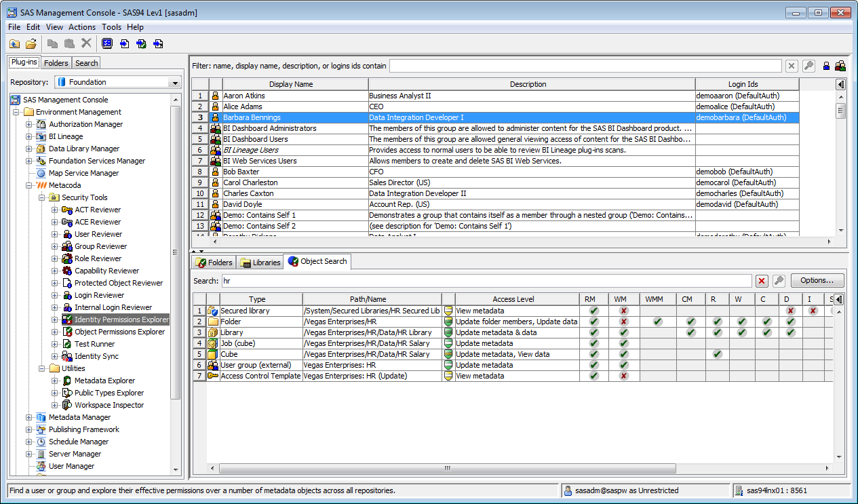
Task: Click the column chooser icon in identities table
Action: click(840, 84)
